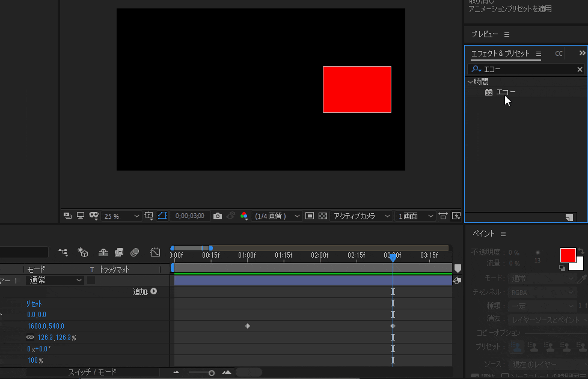
Task: Open the チャンネル RGBA dropdown
Action: pyautogui.click(x=542, y=293)
